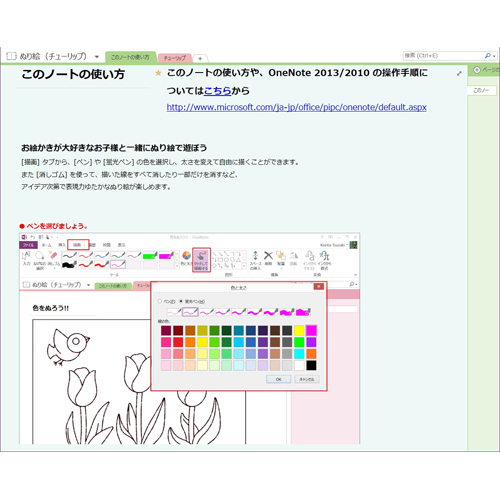Viewport: 500px width, 500px height.
Task: Choose the blue thin pen in gallery
Action: pyautogui.click(x=102, y=256)
